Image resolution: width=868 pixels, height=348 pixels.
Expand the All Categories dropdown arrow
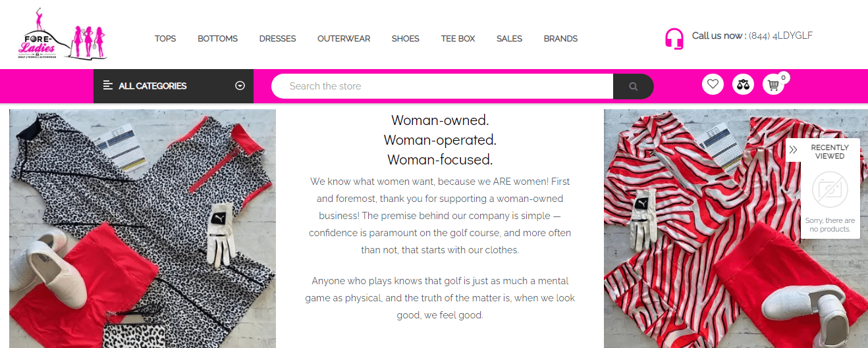pos(240,86)
